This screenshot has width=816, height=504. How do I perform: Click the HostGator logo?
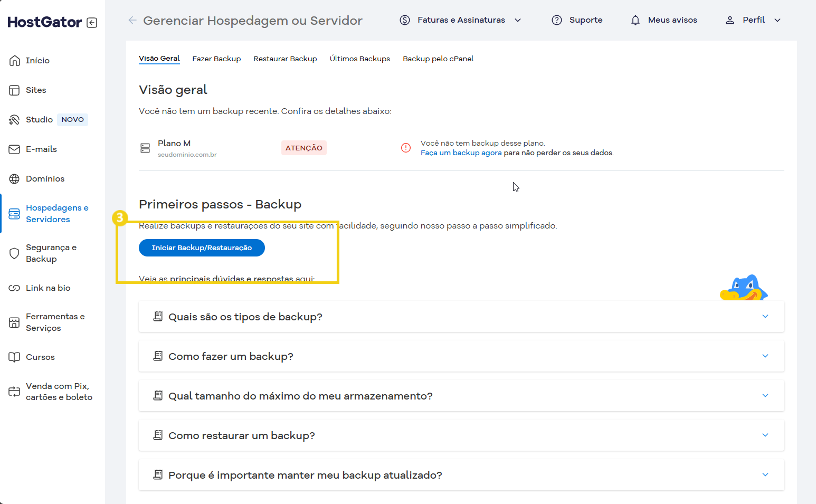coord(45,22)
